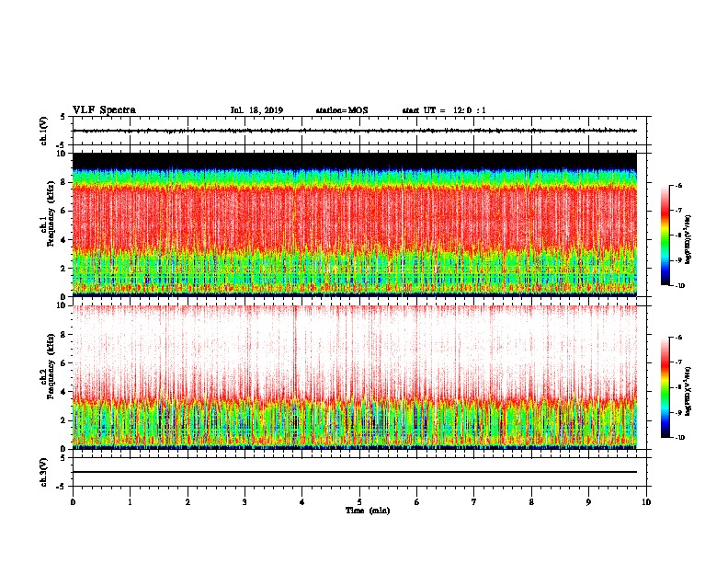Click ch.2 frequency tick label '4'
This screenshot has height=563, width=728.
click(x=64, y=392)
